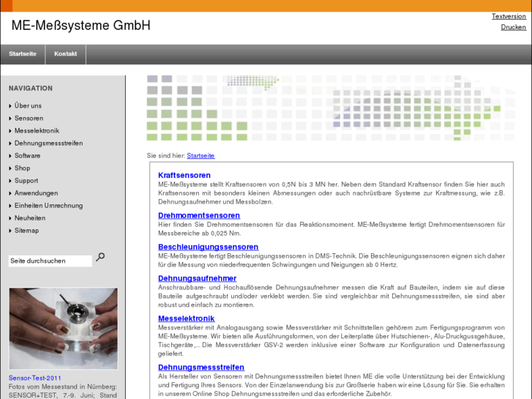Click the ME-Meßsysteme GmbH site title
The image size is (532, 399).
80,26
